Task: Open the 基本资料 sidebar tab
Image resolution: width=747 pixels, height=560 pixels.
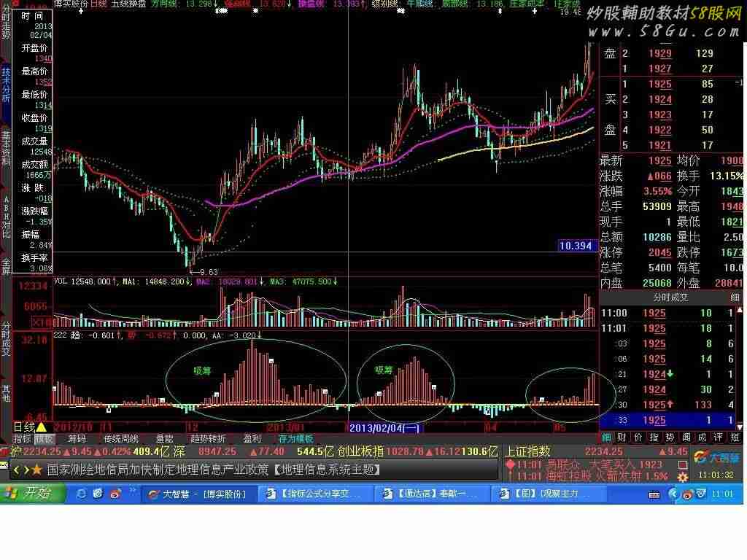Action: 5,149
